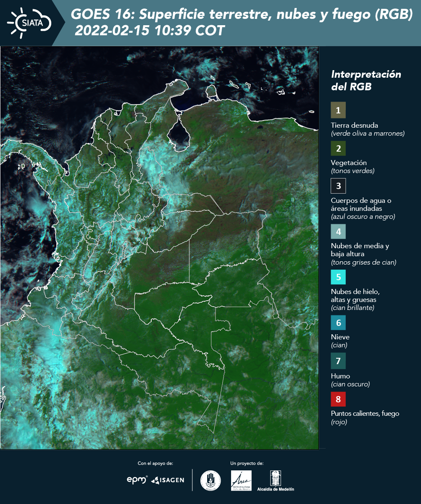The height and width of the screenshot is (504, 421).
Task: Click the 'Humo' legend label
Action: (340, 376)
